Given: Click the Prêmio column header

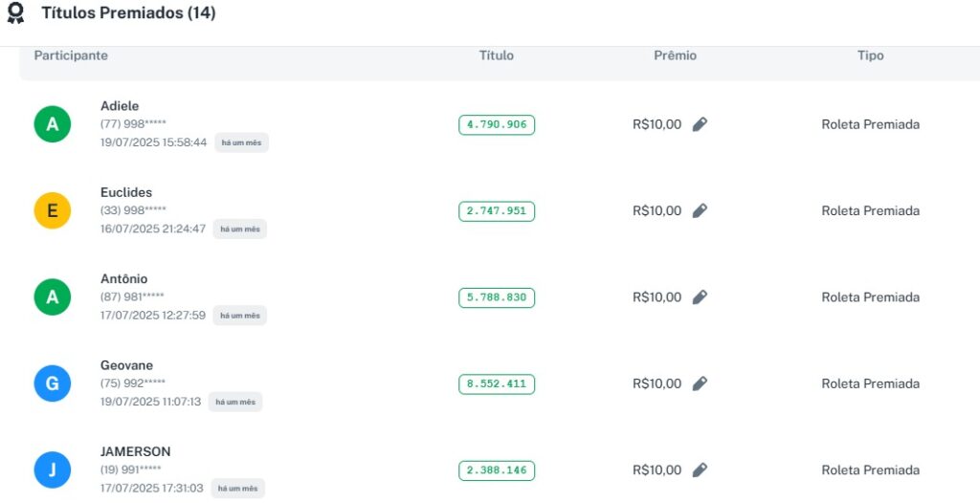Looking at the screenshot, I should (675, 55).
